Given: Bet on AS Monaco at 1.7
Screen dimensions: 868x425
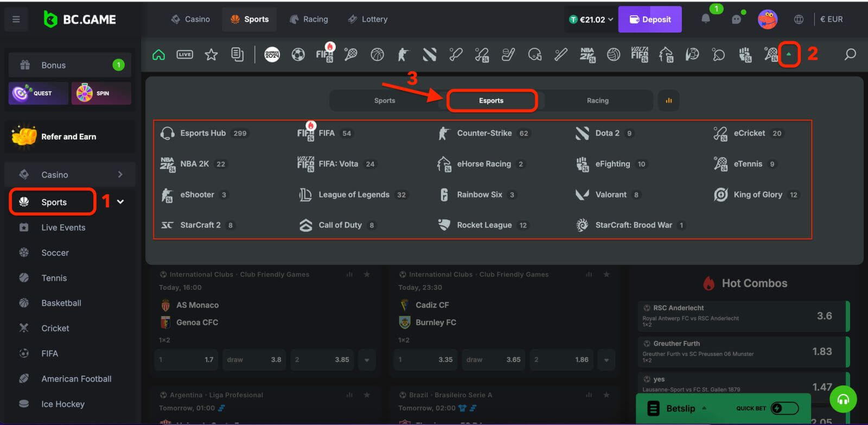Looking at the screenshot, I should [187, 360].
